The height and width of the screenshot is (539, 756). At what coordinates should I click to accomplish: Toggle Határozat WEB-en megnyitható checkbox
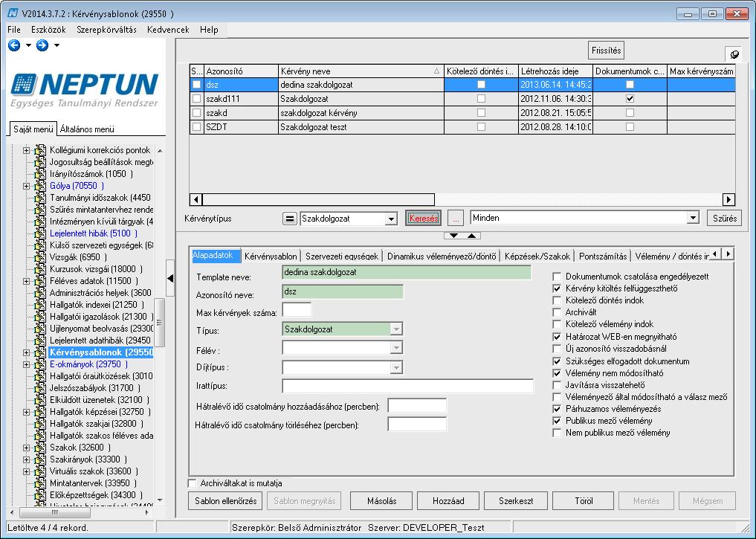(557, 337)
